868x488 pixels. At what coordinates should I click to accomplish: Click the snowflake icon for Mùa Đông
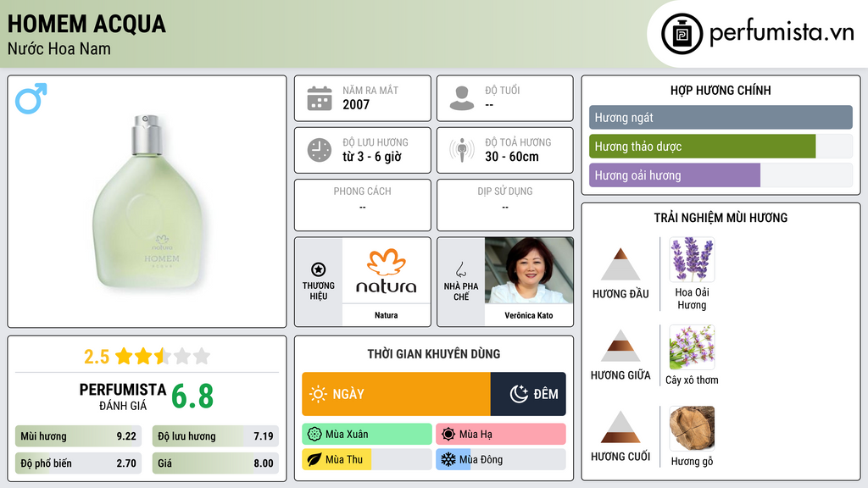pos(448,459)
